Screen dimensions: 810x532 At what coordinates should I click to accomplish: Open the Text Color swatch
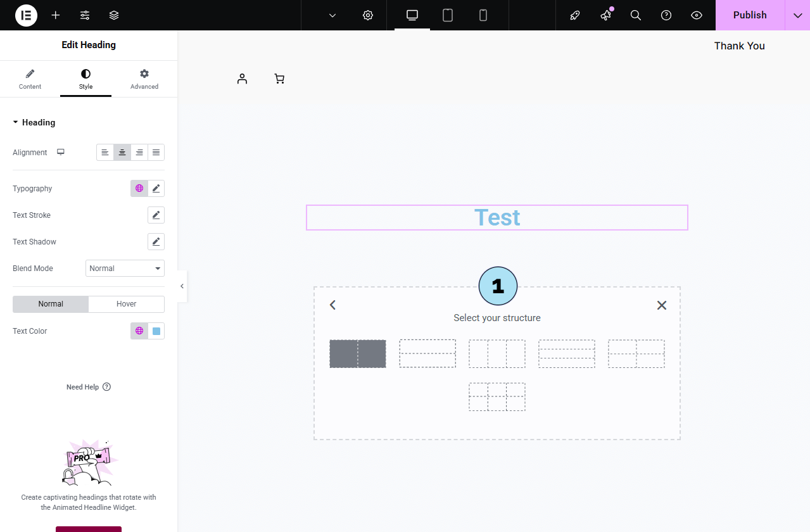pos(156,331)
